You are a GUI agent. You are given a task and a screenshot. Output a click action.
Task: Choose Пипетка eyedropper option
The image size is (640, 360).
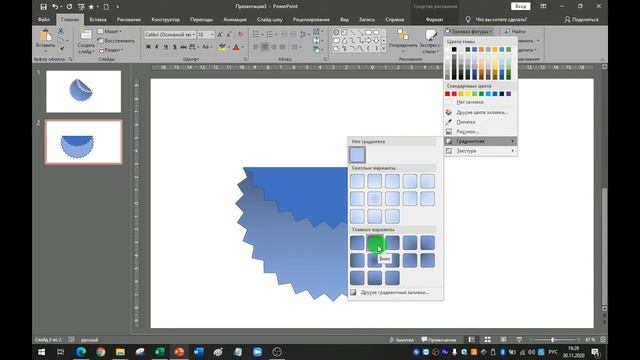tap(480, 122)
